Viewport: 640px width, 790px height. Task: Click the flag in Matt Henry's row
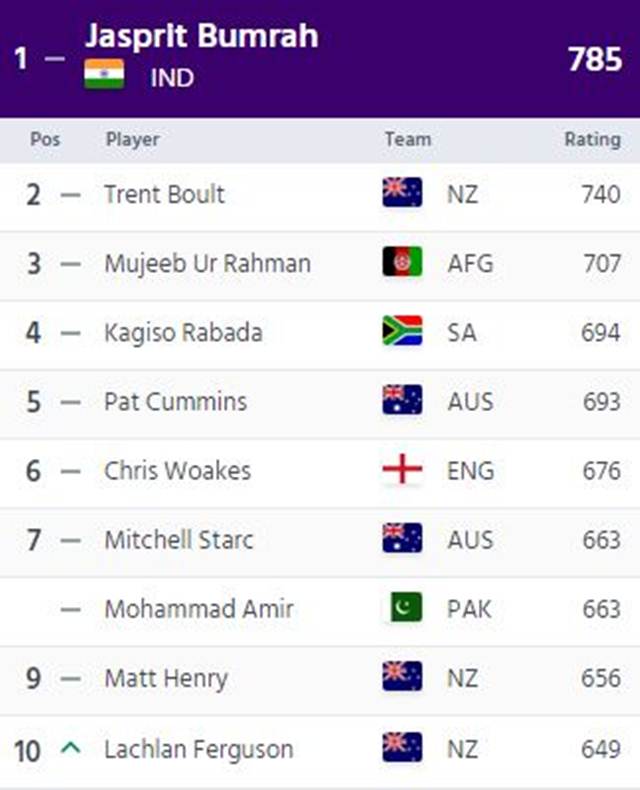coord(402,676)
